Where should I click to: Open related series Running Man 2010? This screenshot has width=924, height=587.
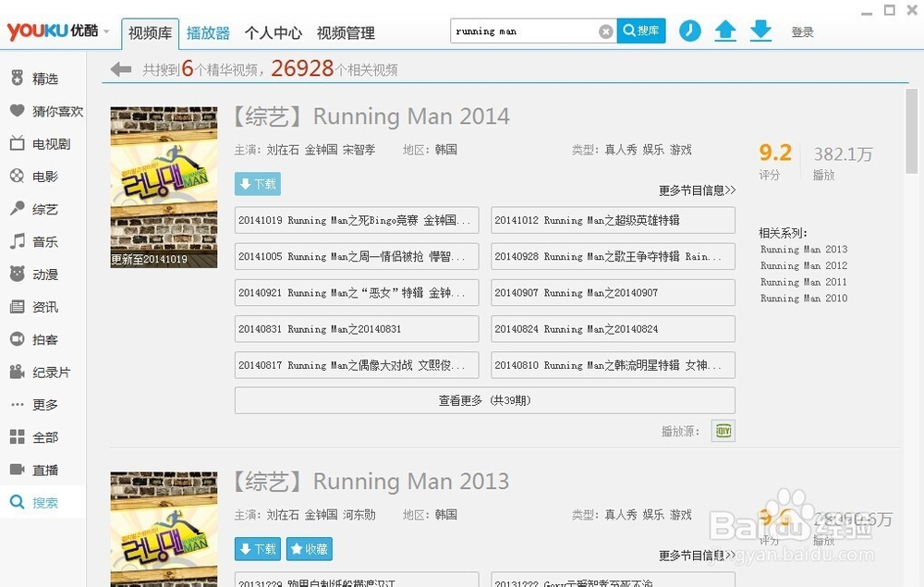point(804,299)
